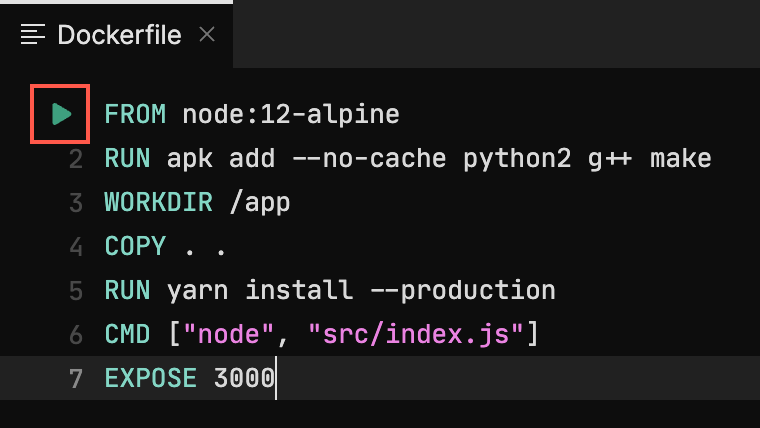Click the /app path text
Viewport: 760px width, 428px height.
[259, 202]
